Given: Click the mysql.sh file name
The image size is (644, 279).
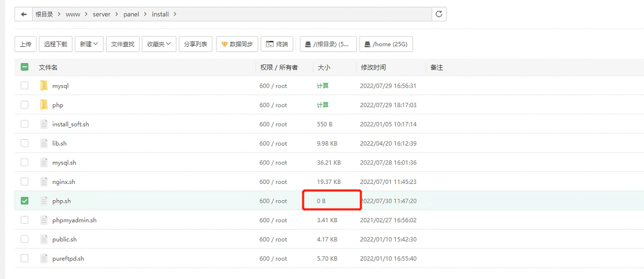Looking at the screenshot, I should pyautogui.click(x=64, y=162).
